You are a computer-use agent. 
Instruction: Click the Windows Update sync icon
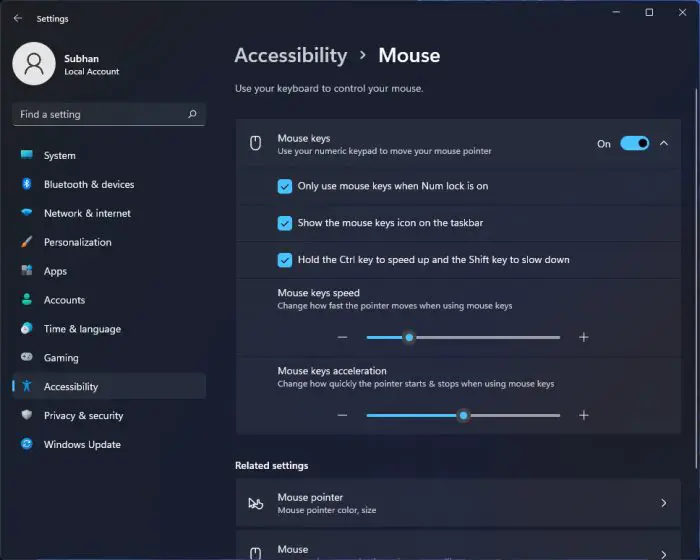point(27,443)
